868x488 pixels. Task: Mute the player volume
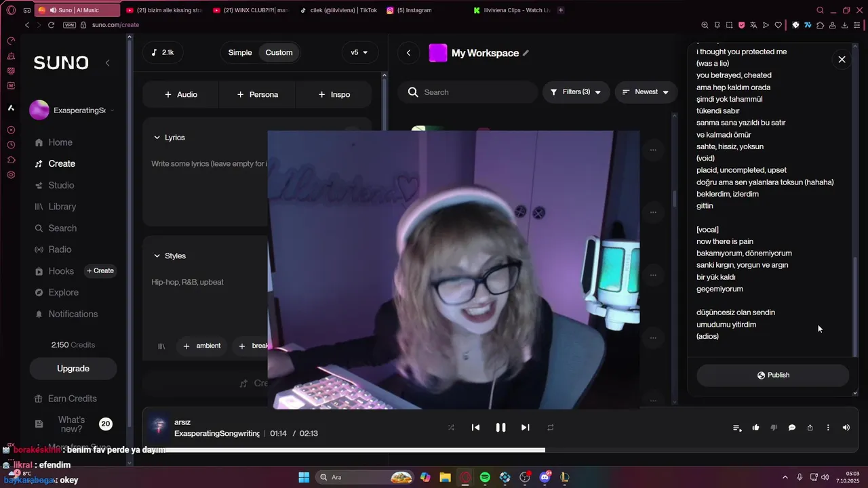[846, 428]
